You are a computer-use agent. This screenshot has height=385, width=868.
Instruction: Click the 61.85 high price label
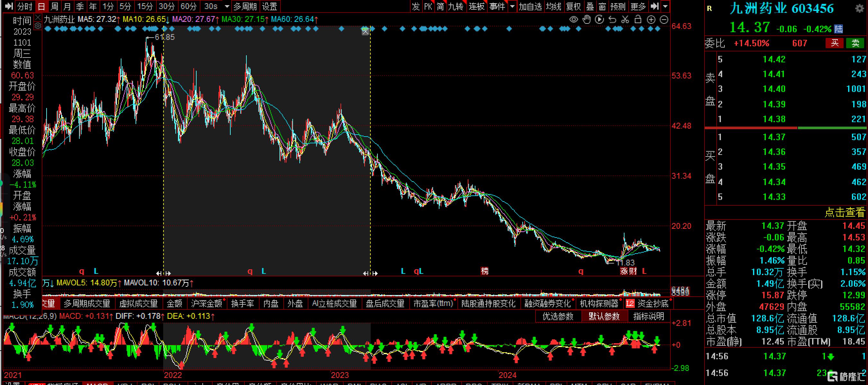click(x=164, y=37)
